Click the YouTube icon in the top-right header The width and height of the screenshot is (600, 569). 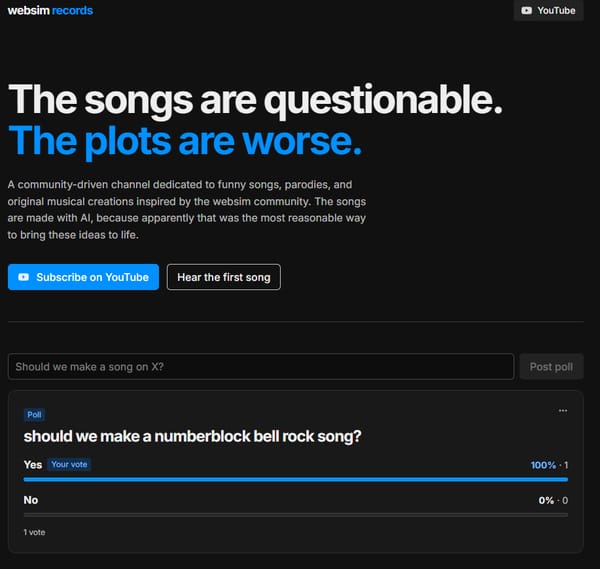527,10
